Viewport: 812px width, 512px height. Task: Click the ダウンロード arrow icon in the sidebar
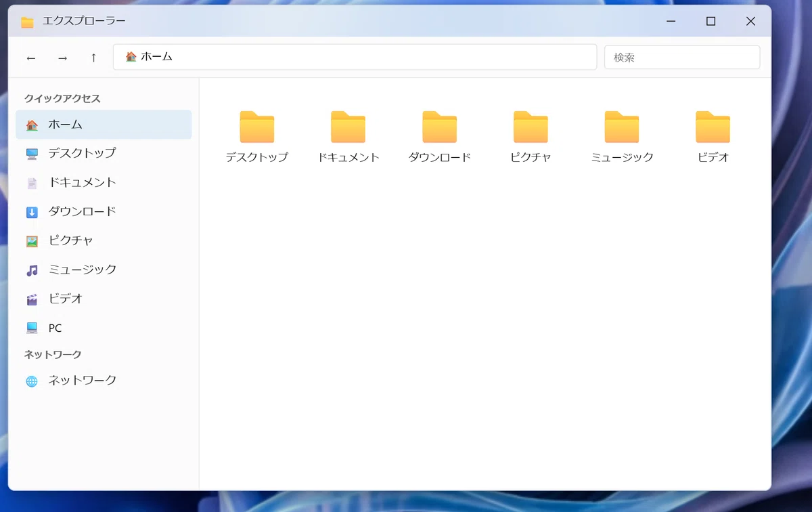point(32,212)
